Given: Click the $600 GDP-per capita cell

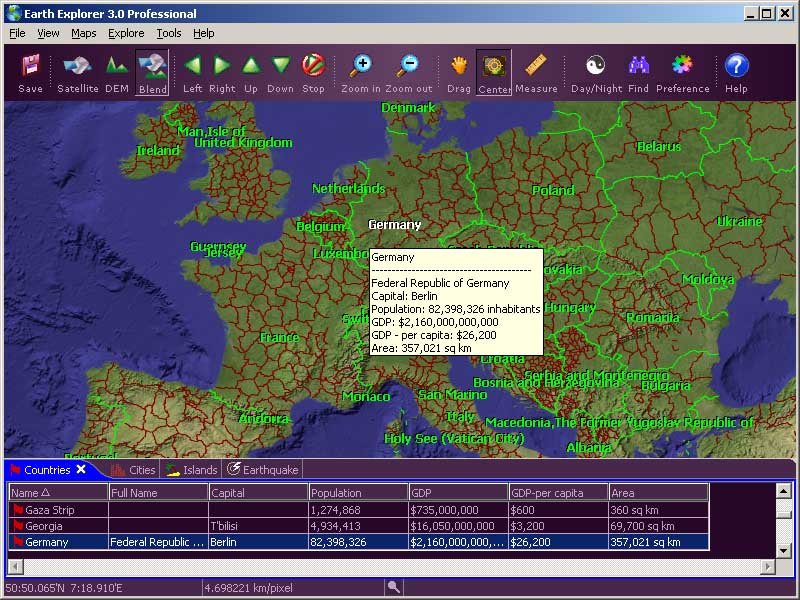Looking at the screenshot, I should [559, 510].
